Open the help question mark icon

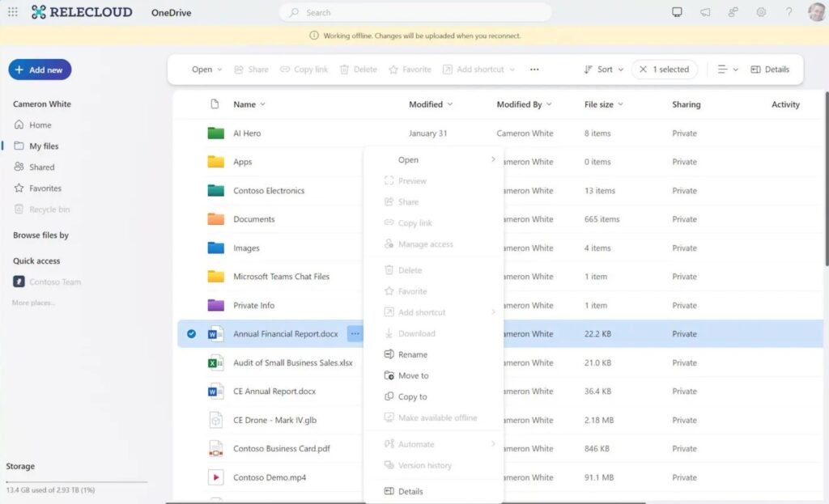[789, 11]
